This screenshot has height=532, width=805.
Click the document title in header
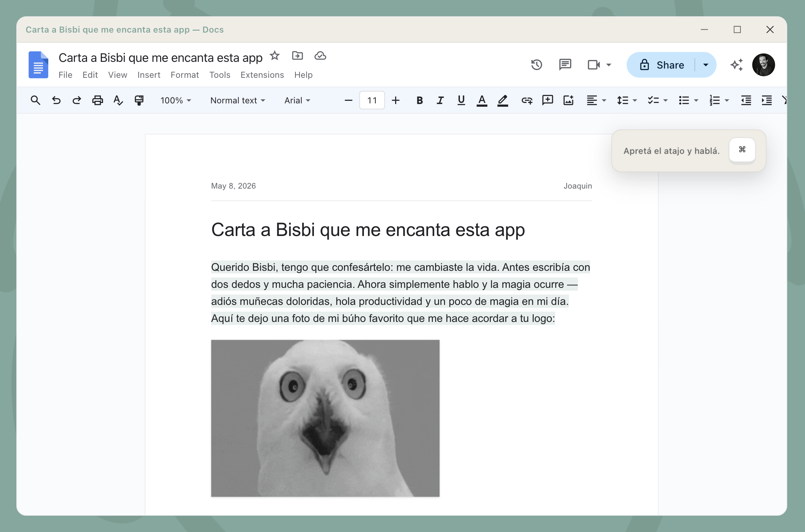point(160,58)
